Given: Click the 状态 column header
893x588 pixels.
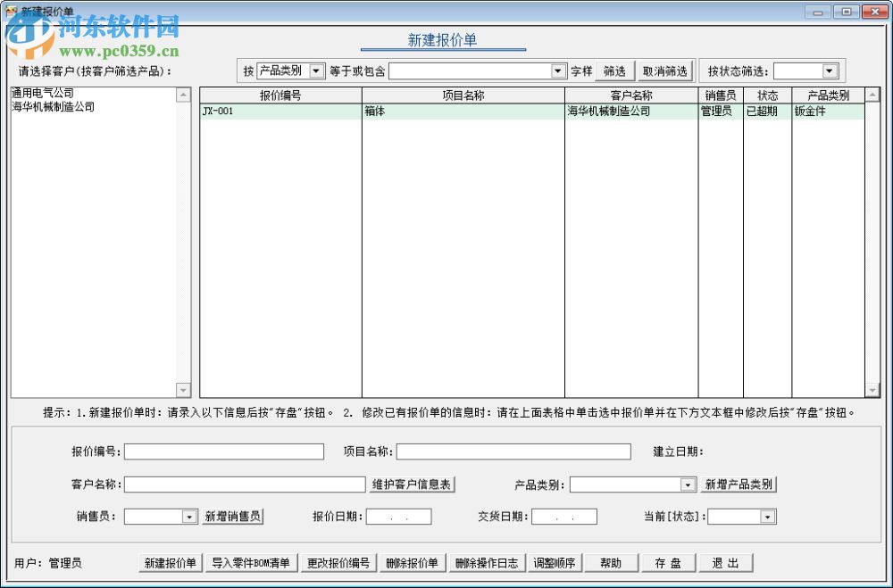Looking at the screenshot, I should coord(767,95).
